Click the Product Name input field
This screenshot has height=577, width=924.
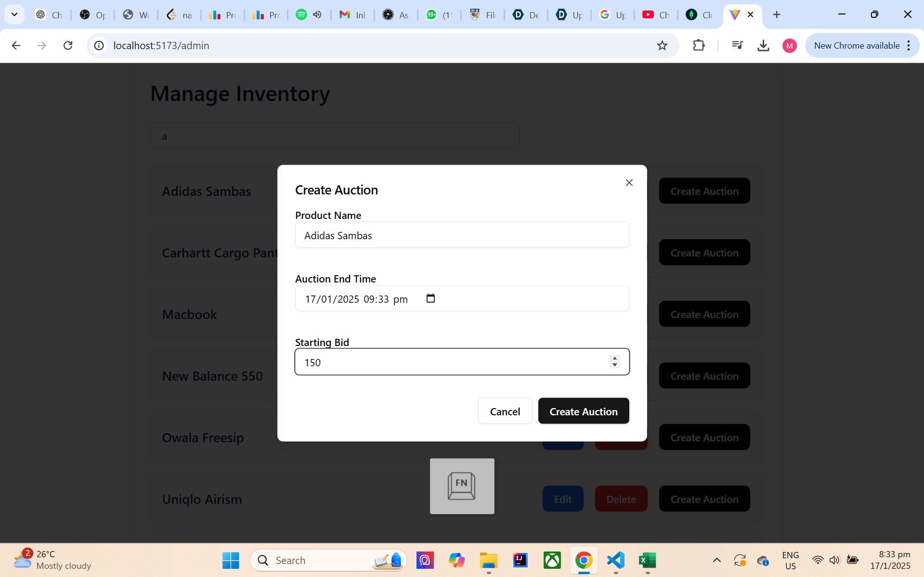click(x=462, y=235)
